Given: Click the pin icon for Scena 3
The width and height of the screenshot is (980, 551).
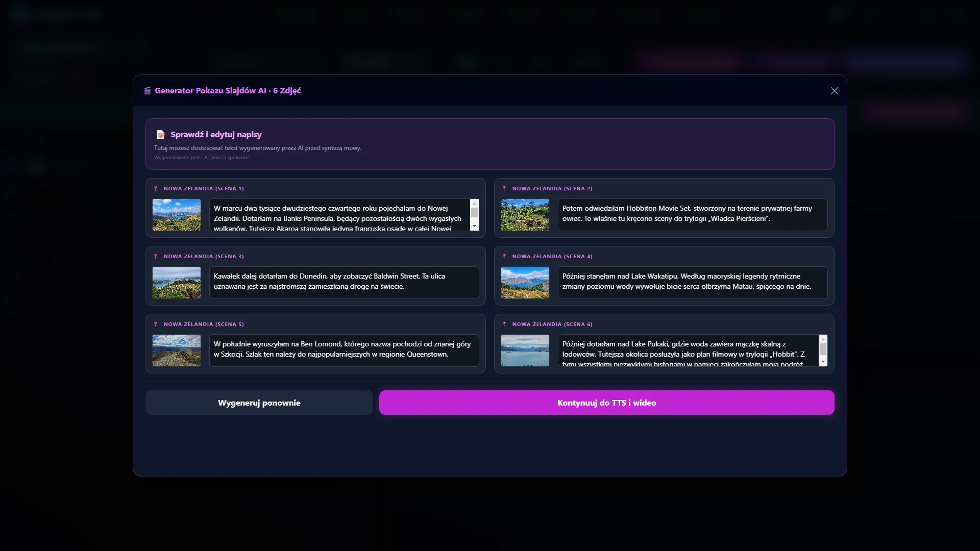Looking at the screenshot, I should 156,257.
